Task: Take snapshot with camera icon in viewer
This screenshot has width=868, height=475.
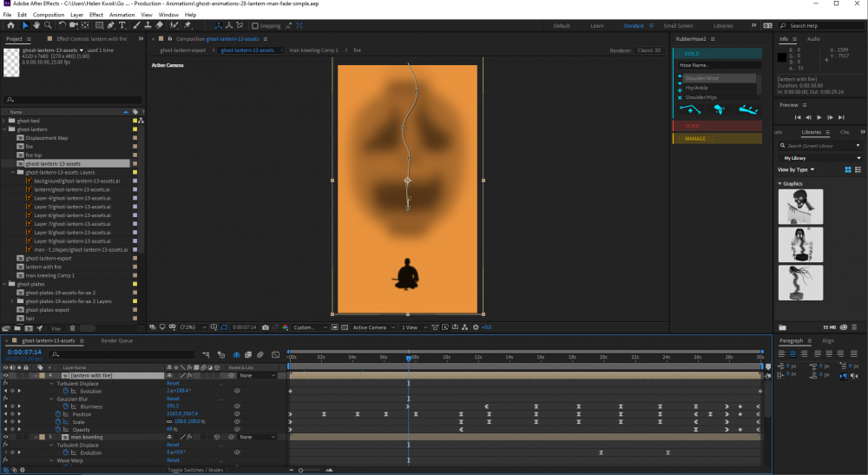Action: pyautogui.click(x=265, y=327)
